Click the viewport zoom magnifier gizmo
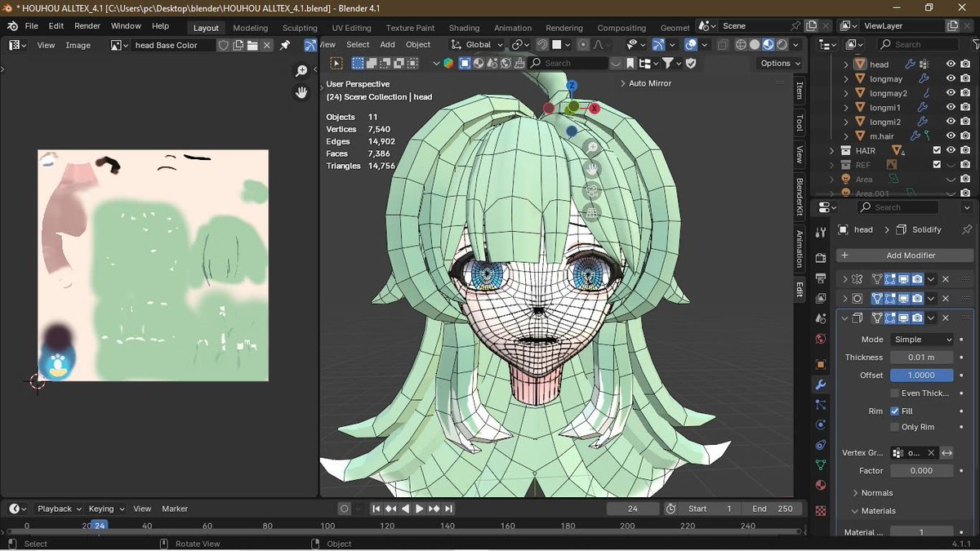Screen dimensions: 980x551 592,148
